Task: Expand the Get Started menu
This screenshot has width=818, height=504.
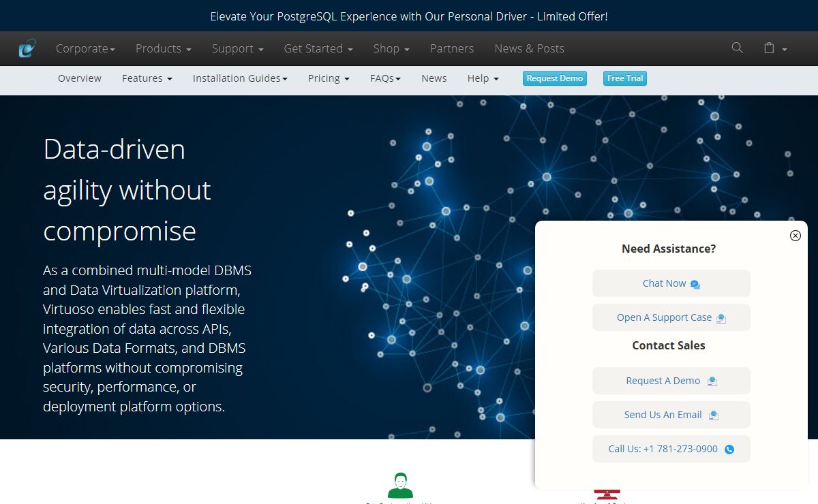Action: point(318,48)
